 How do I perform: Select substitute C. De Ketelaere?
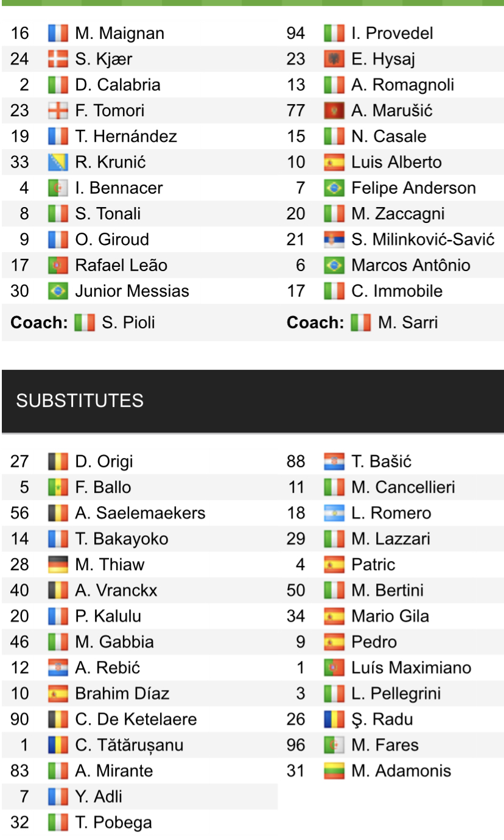[x=136, y=719]
